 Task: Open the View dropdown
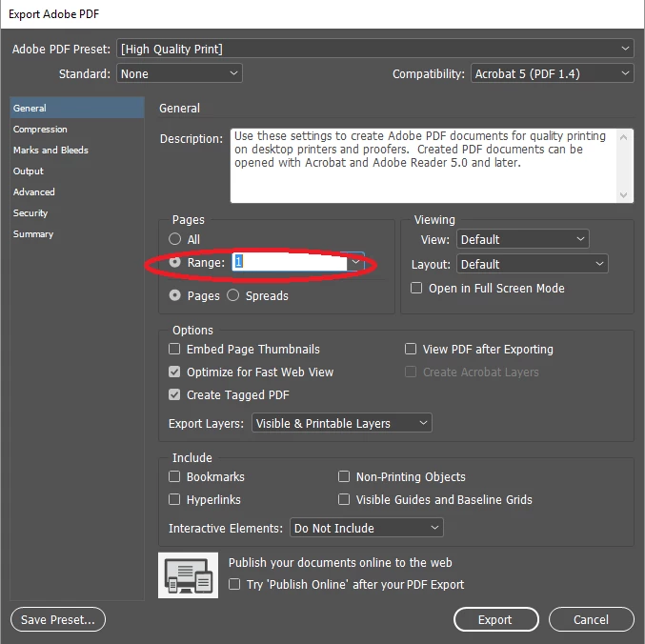coord(523,239)
